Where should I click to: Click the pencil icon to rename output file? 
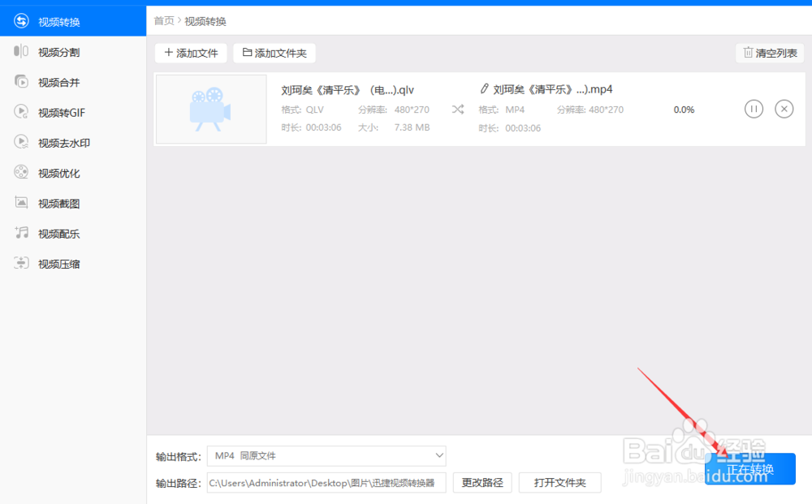point(485,88)
